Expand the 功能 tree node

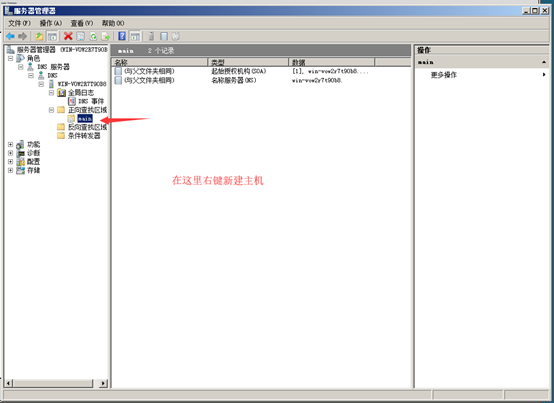click(x=10, y=144)
